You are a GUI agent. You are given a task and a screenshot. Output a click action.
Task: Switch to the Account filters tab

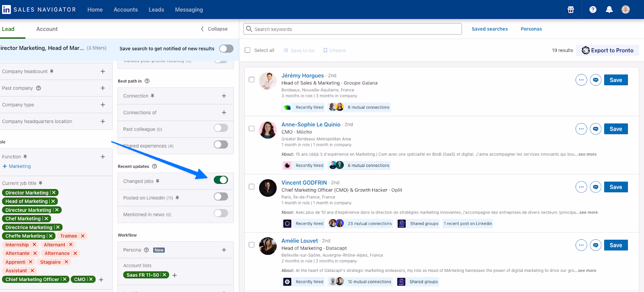(x=47, y=29)
